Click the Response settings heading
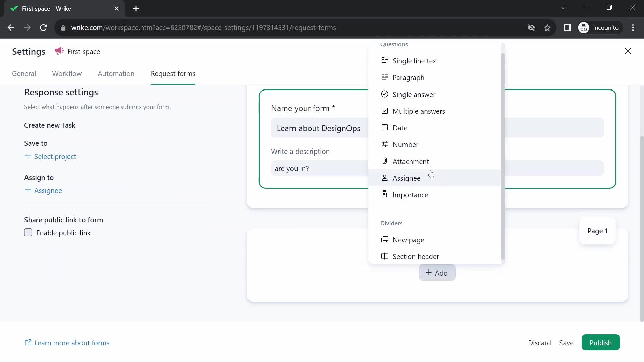 point(61,92)
